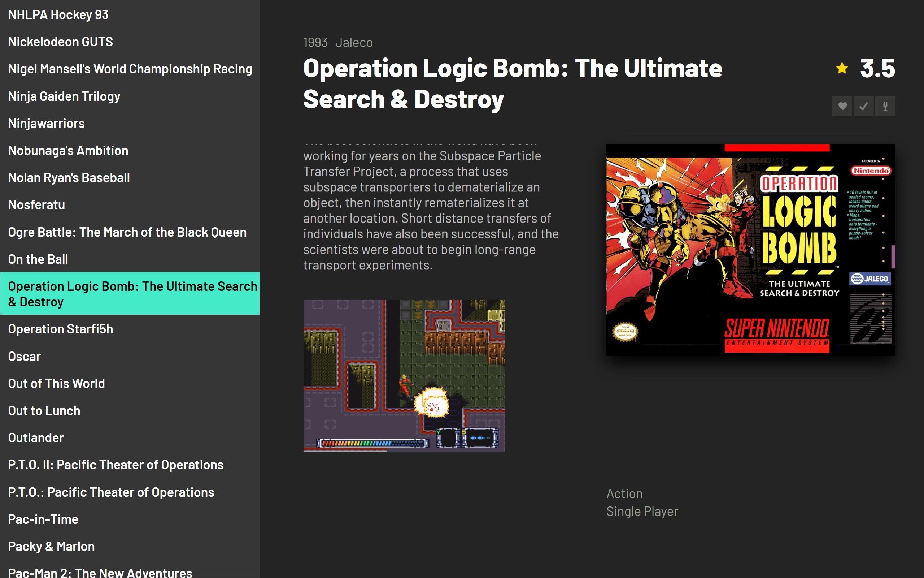Select Out of This World
The height and width of the screenshot is (578, 924).
tap(130, 383)
